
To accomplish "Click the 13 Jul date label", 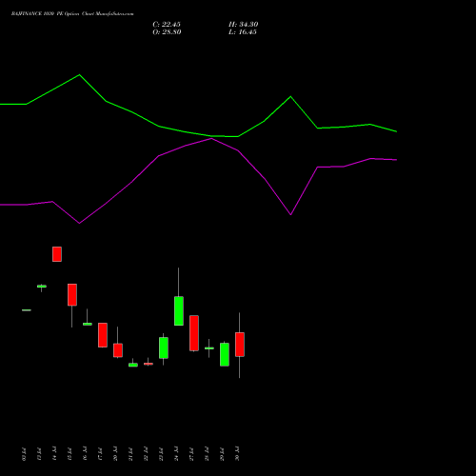I will pyautogui.click(x=39, y=454).
